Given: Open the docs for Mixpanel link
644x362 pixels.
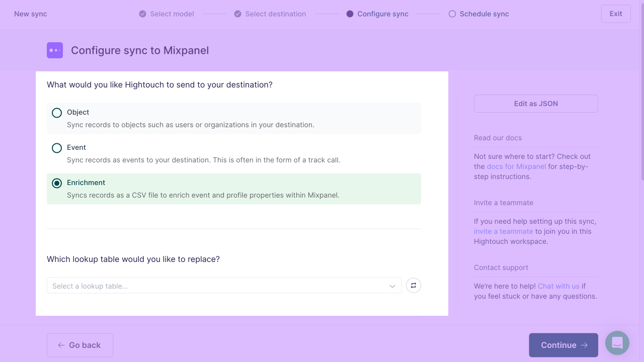Looking at the screenshot, I should coord(516,166).
